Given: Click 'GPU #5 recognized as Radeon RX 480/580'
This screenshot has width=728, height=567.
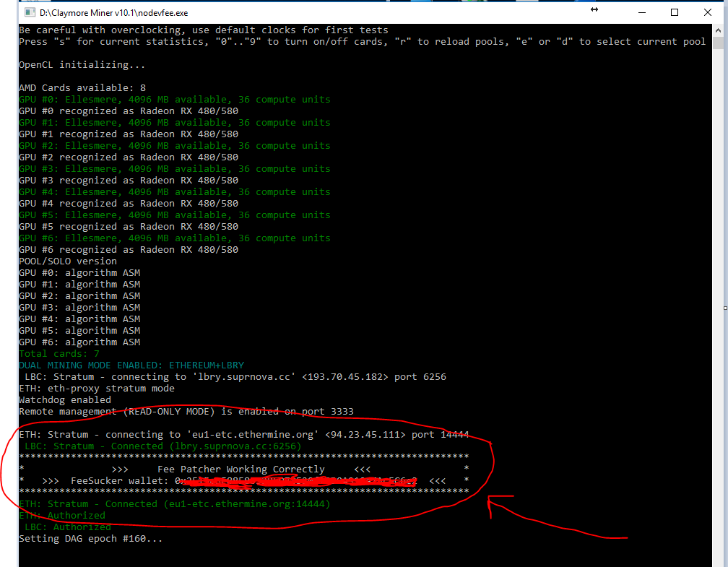Looking at the screenshot, I should tap(129, 227).
